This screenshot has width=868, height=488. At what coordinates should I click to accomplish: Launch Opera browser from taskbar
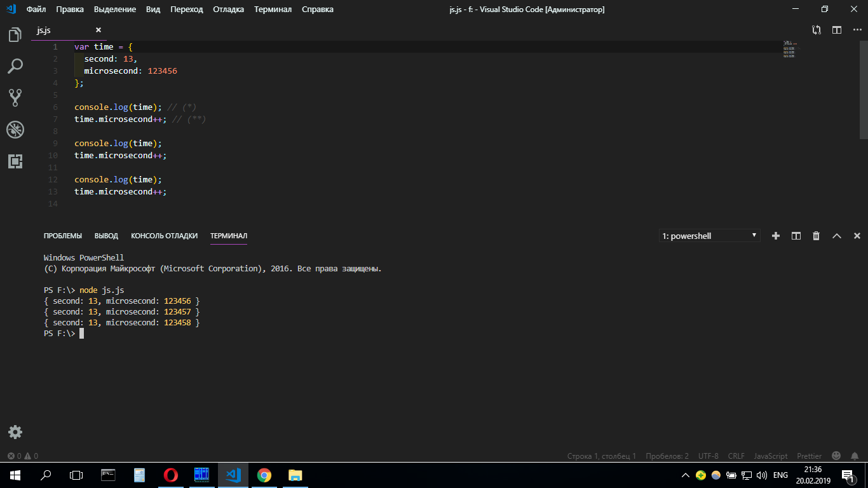171,475
